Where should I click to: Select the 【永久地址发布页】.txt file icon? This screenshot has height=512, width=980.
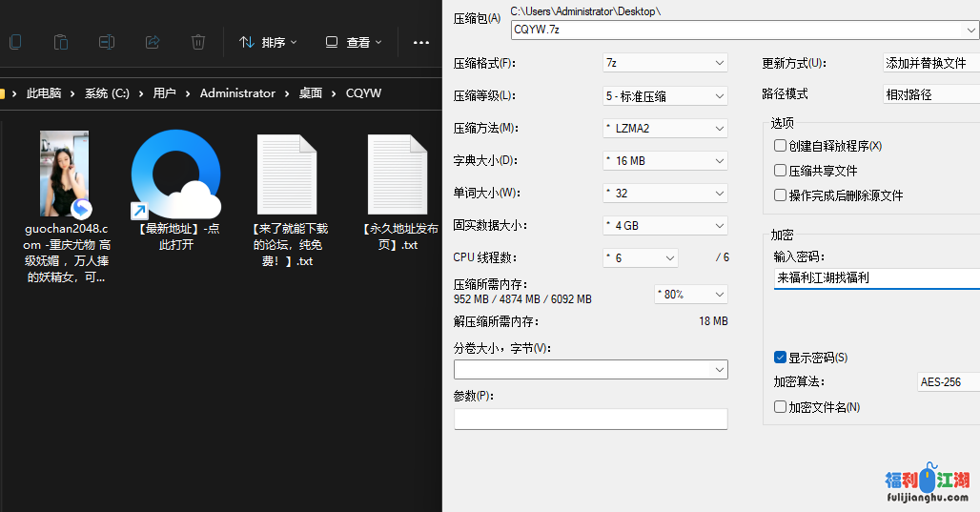pos(397,174)
